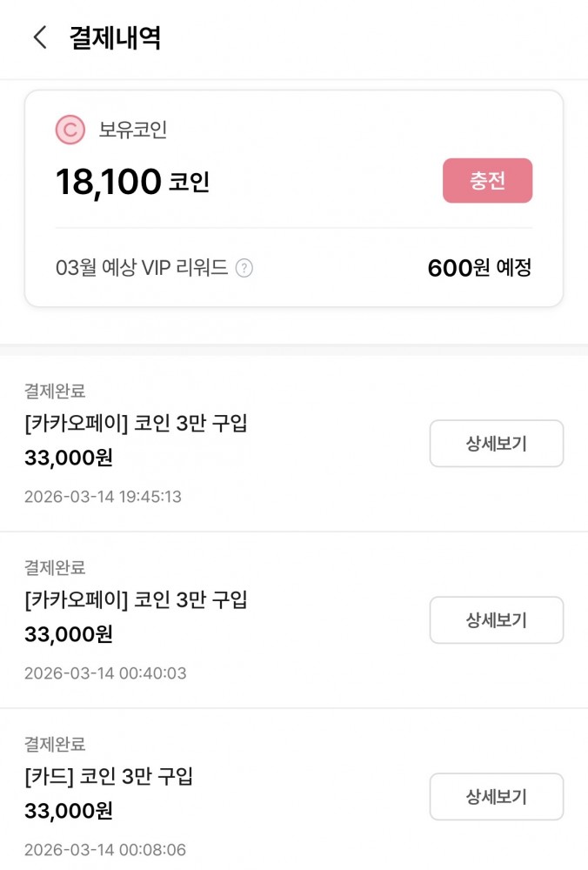
Task: Open the VIP 리워드 help question mark
Action: click(x=244, y=268)
